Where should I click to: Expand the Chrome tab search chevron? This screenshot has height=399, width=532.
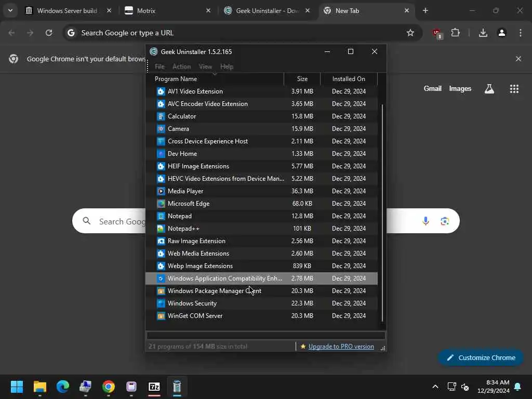coord(10,10)
